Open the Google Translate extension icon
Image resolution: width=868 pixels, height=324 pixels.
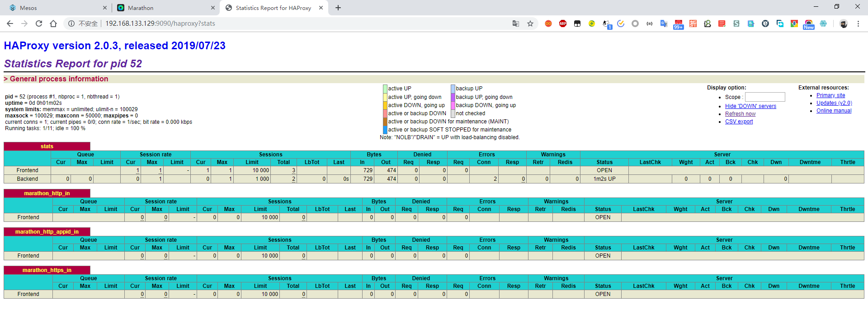(664, 23)
